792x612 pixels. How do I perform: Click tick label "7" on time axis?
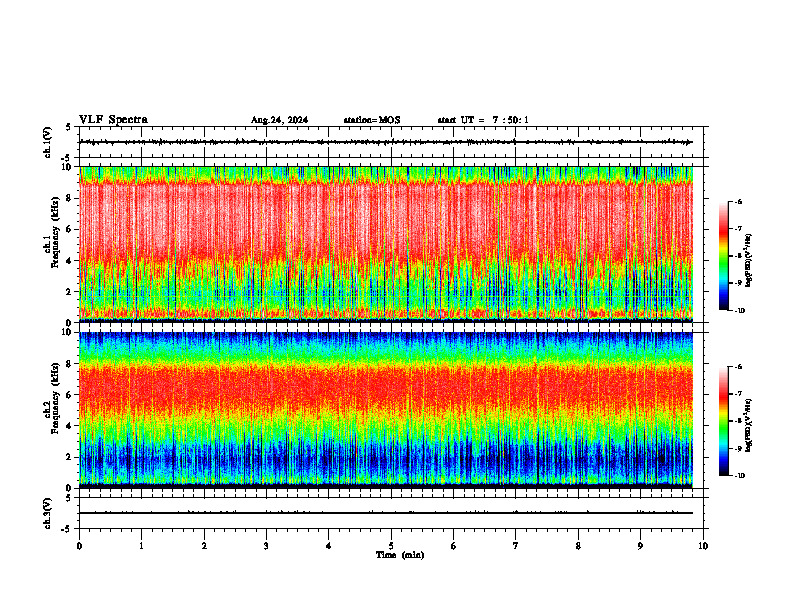[516, 546]
